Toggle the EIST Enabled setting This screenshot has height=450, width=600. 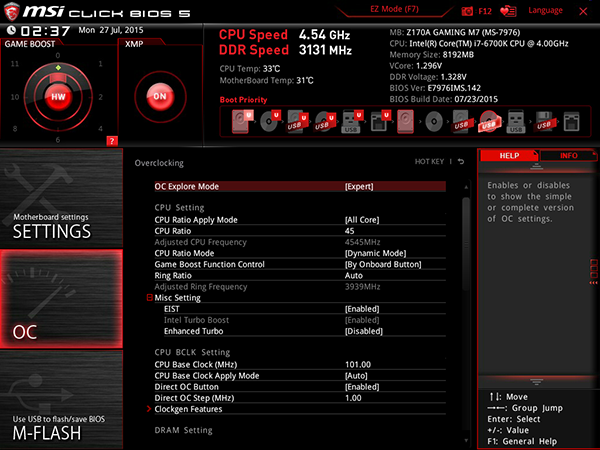pos(300,309)
